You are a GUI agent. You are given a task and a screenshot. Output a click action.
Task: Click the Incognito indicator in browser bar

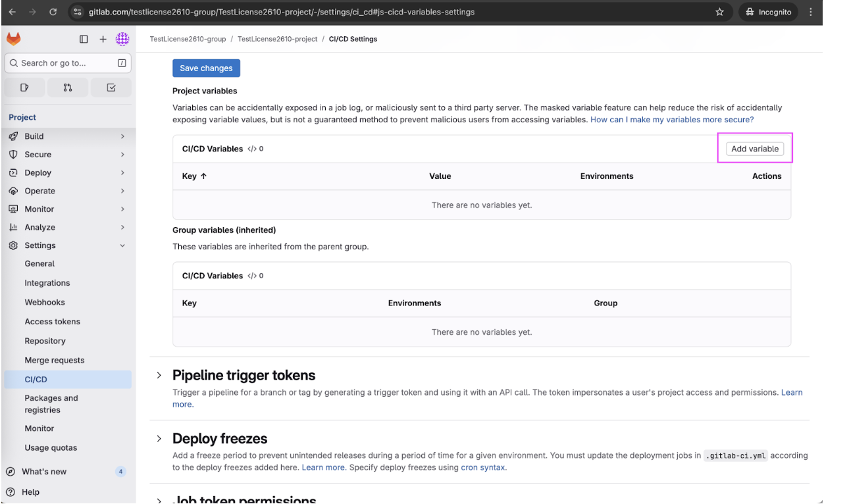pyautogui.click(x=768, y=11)
